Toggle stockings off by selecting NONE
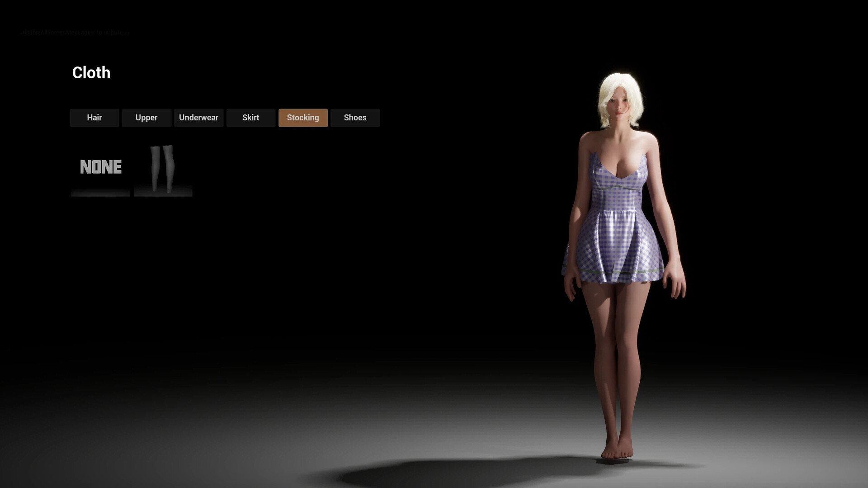The height and width of the screenshot is (488, 868). (x=100, y=167)
